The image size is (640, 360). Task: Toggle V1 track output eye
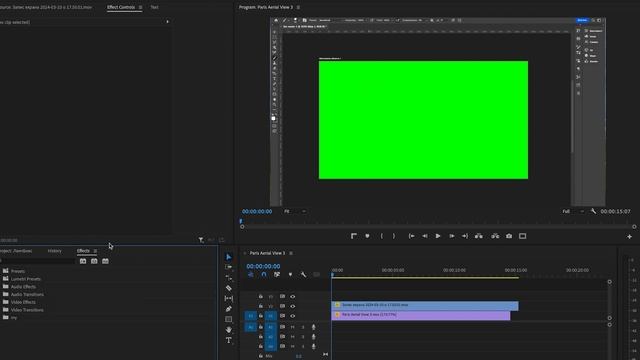(x=293, y=316)
